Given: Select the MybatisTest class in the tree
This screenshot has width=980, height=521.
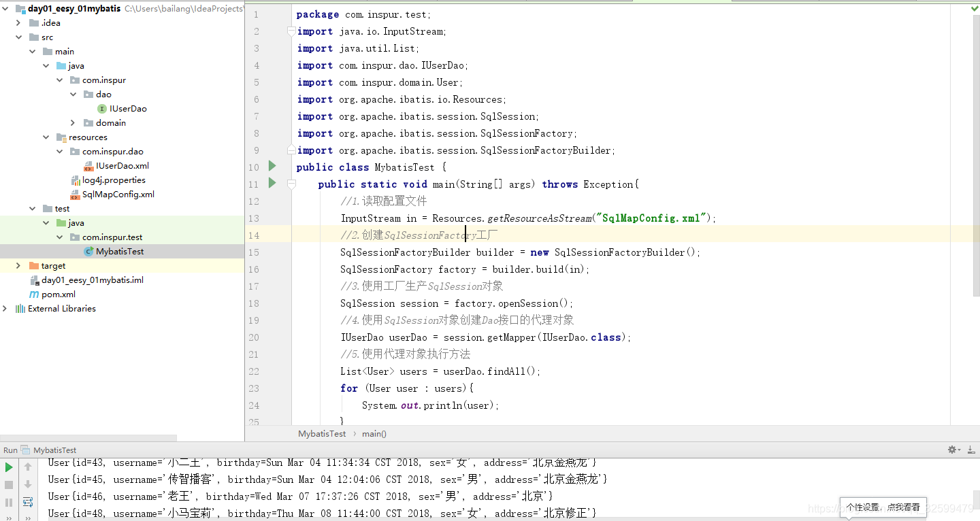Looking at the screenshot, I should coord(113,252).
